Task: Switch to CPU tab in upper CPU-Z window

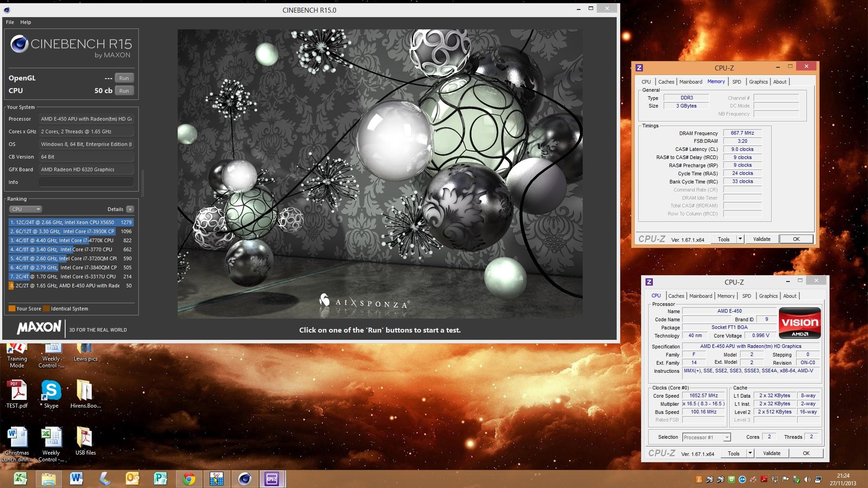Action: coord(646,82)
